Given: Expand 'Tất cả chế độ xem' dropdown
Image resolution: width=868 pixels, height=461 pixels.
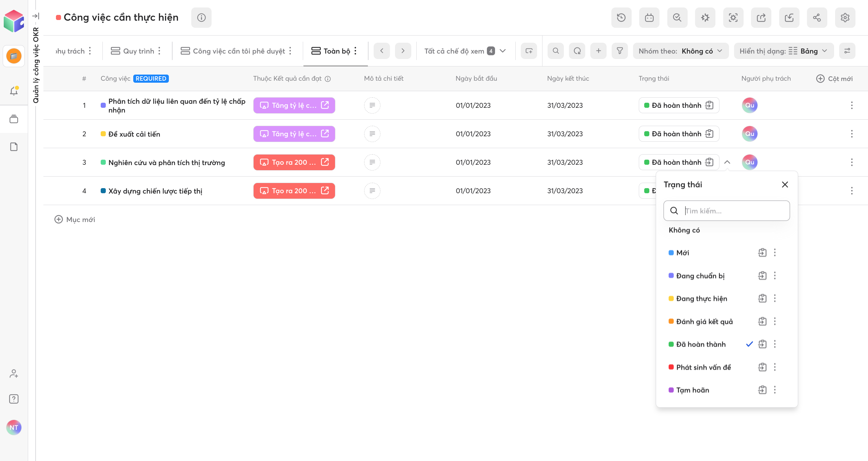Looking at the screenshot, I should coord(465,51).
